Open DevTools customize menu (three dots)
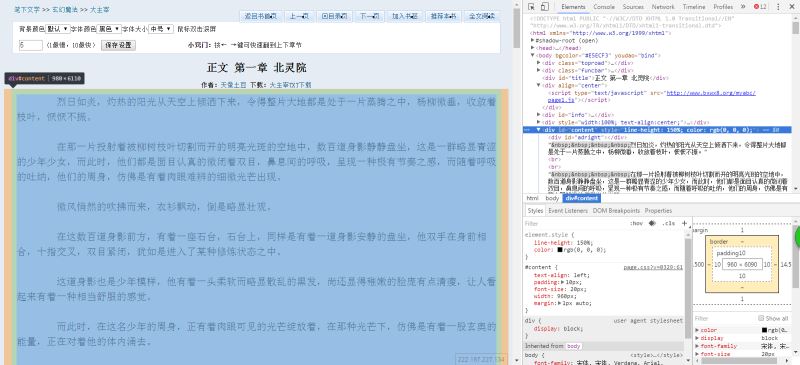This screenshot has height=365, width=800. point(777,7)
